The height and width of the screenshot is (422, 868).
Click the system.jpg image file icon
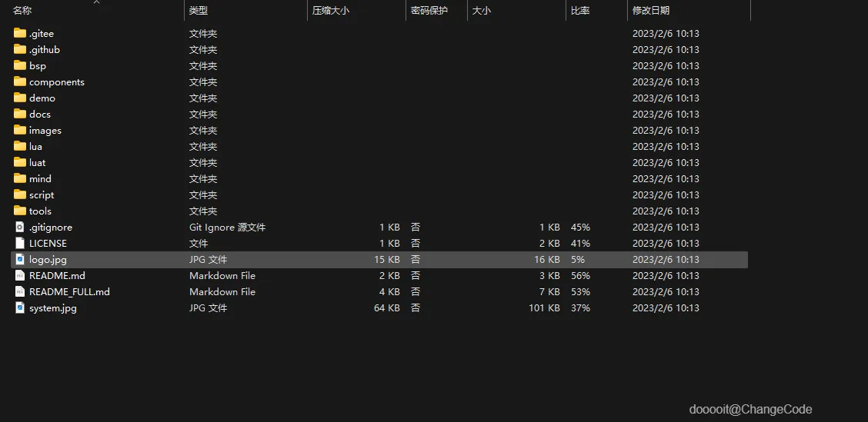coord(20,307)
